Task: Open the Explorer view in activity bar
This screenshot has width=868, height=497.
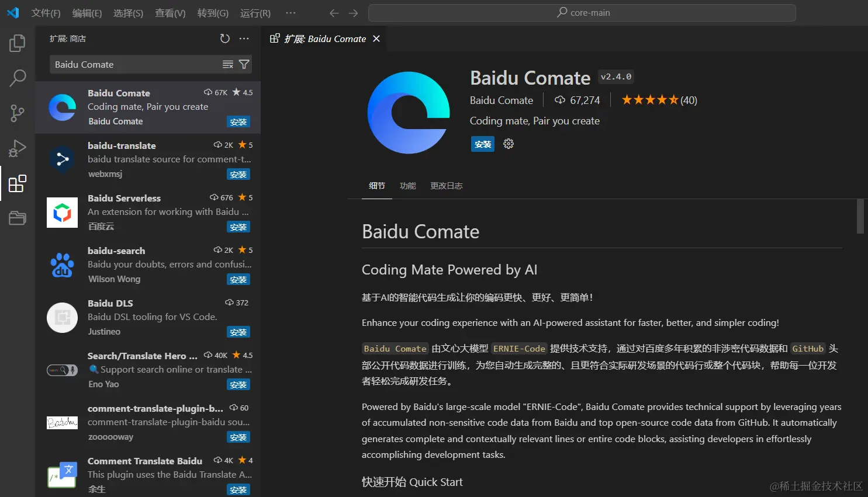Action: (x=18, y=43)
